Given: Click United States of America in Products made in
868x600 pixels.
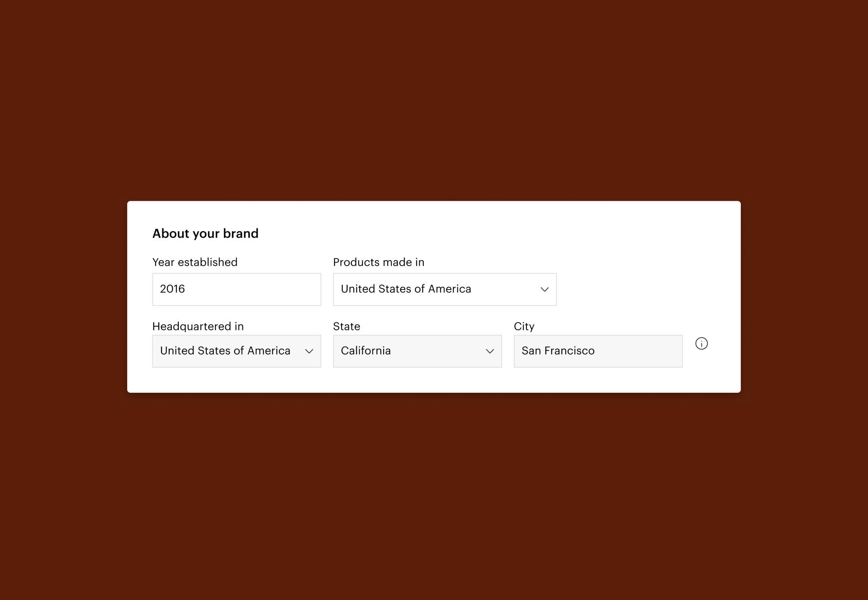Looking at the screenshot, I should (x=406, y=289).
